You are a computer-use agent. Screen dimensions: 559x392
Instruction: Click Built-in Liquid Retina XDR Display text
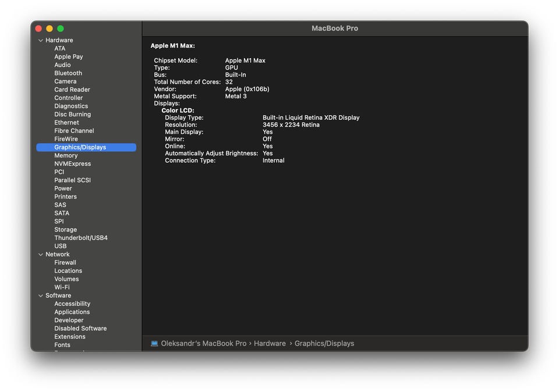311,117
